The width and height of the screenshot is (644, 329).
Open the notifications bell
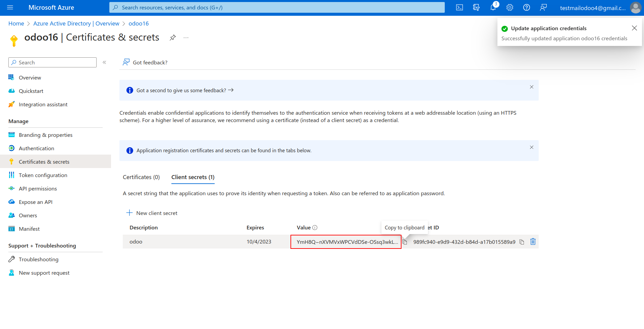click(493, 7)
